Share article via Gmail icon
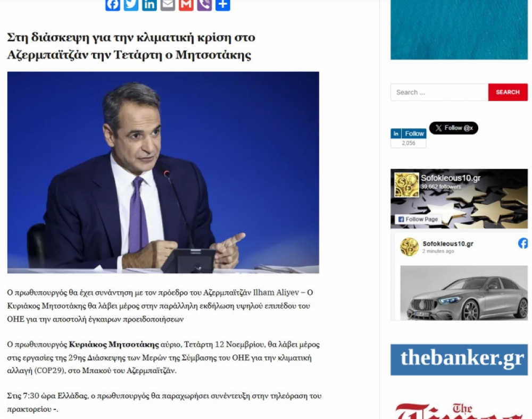 pyautogui.click(x=186, y=5)
